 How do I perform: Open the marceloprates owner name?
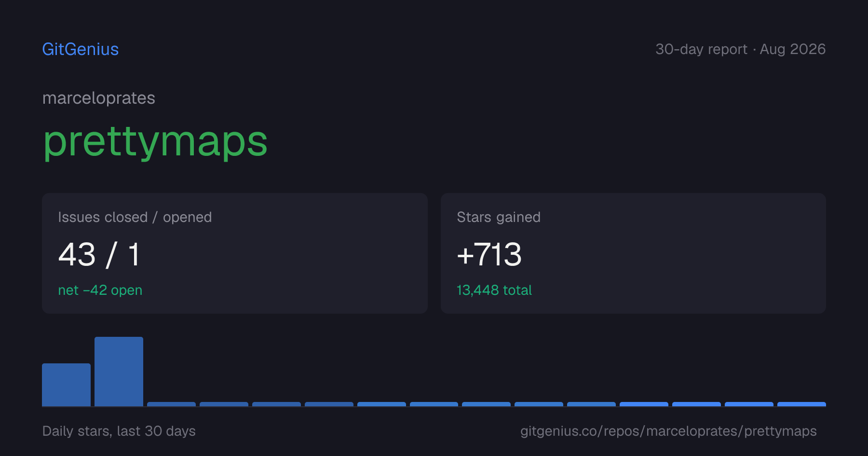click(x=99, y=98)
